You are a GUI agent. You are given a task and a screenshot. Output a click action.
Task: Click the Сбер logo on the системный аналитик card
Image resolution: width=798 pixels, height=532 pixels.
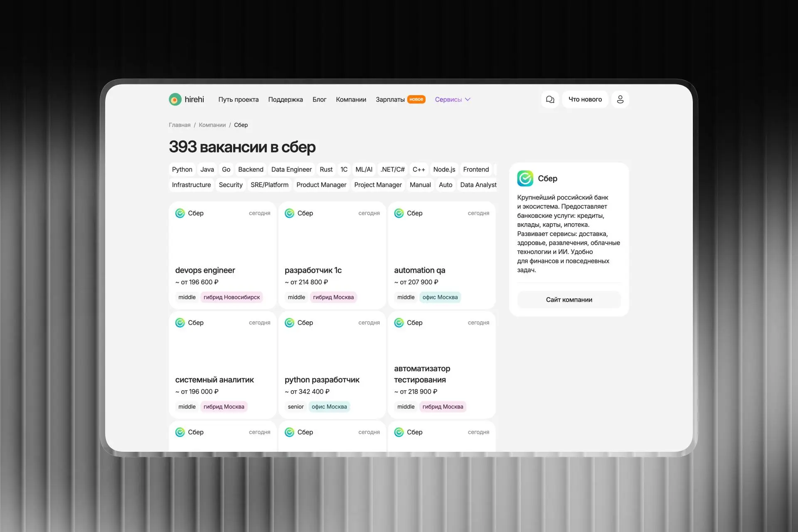(x=180, y=323)
